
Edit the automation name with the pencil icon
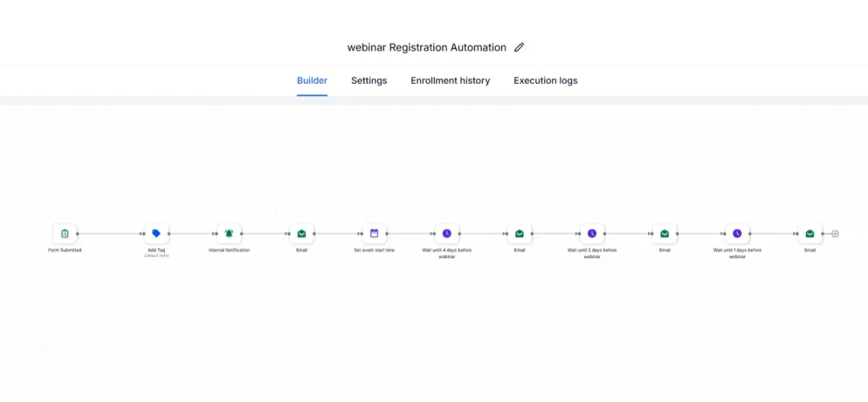519,48
